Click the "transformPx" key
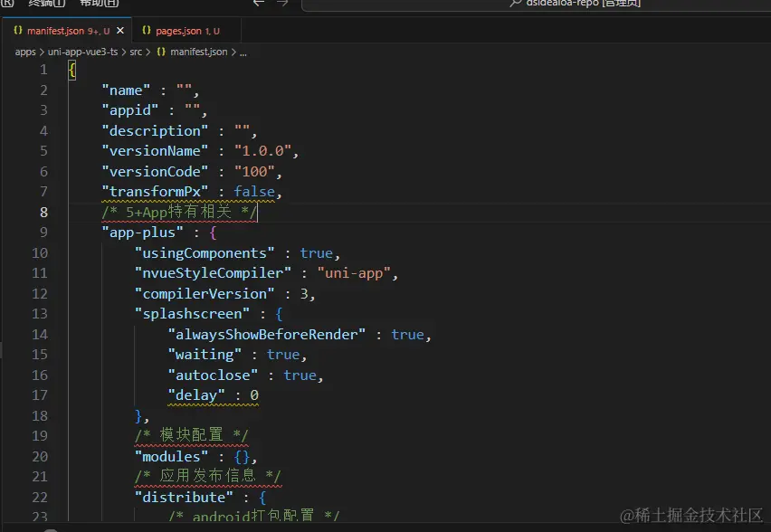Viewport: 771px width, 532px height. point(155,192)
